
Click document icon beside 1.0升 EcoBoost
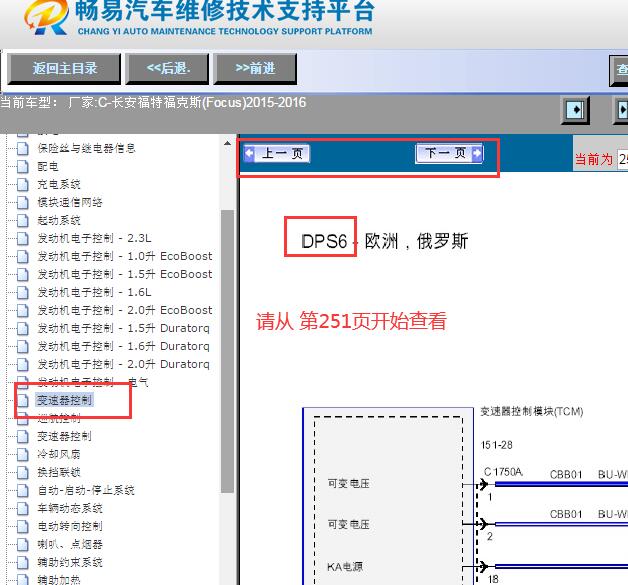[23, 256]
